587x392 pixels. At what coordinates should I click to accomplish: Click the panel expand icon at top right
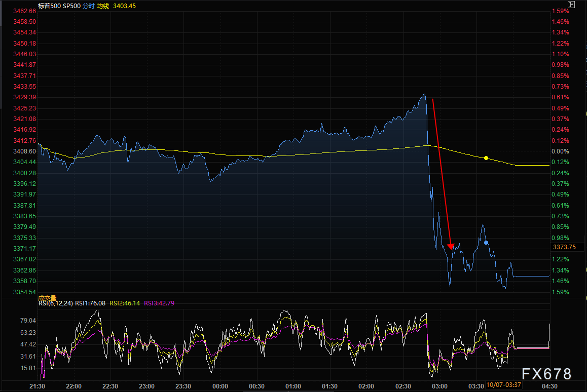click(571, 5)
